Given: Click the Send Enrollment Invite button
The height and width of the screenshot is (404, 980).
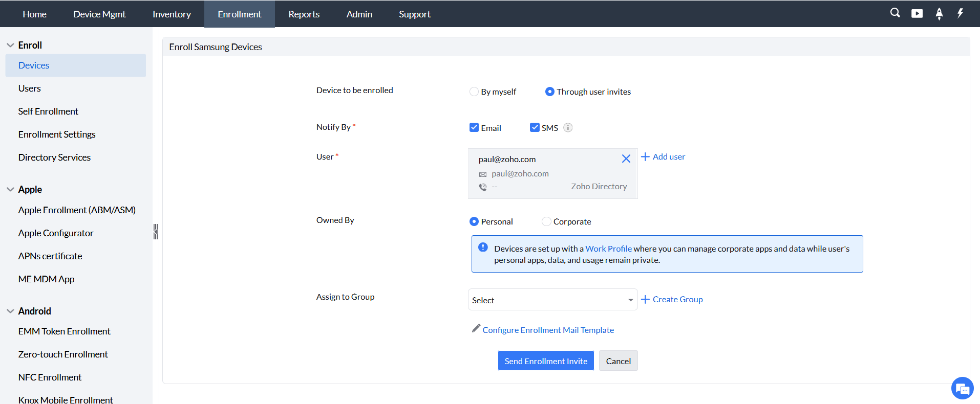Looking at the screenshot, I should click(546, 361).
